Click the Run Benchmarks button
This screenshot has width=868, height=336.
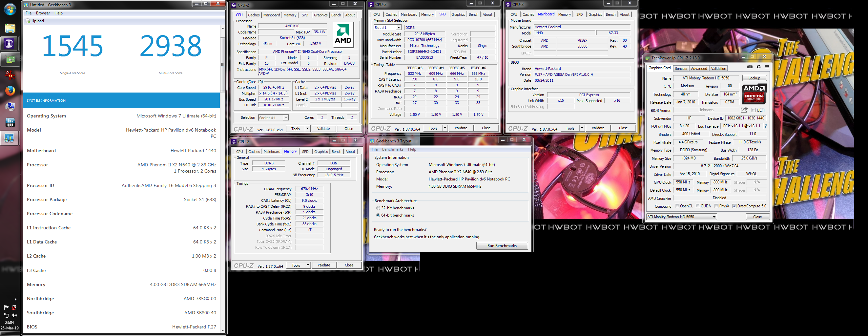coord(502,246)
